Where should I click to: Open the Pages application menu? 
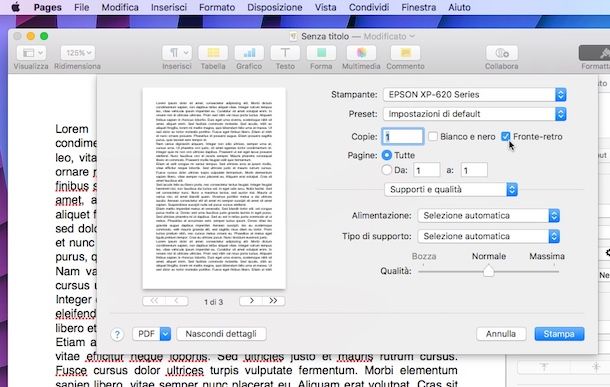tap(47, 7)
